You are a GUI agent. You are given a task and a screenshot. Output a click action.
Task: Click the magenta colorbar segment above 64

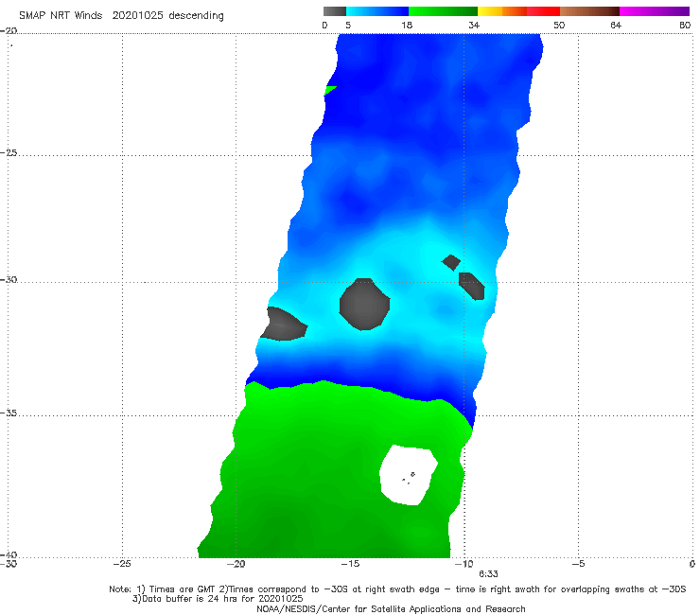(655, 11)
